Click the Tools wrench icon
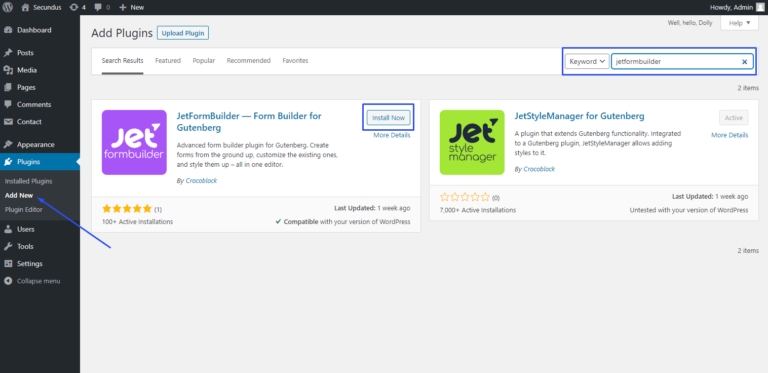The width and height of the screenshot is (768, 373). [x=8, y=246]
